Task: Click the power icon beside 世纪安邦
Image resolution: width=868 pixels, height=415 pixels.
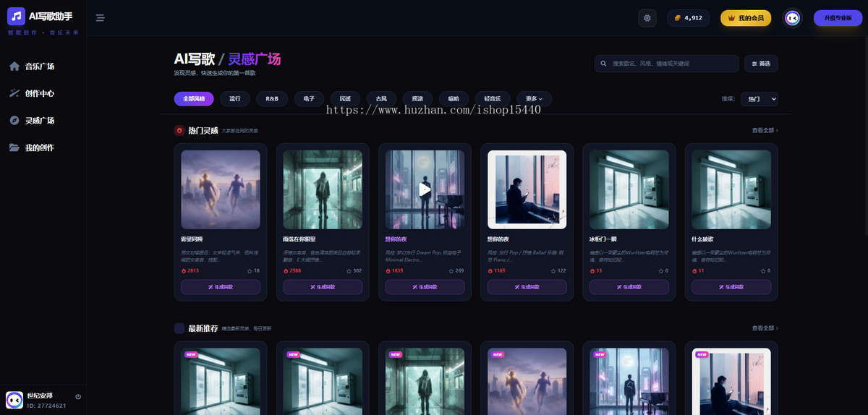Action: 78,396
